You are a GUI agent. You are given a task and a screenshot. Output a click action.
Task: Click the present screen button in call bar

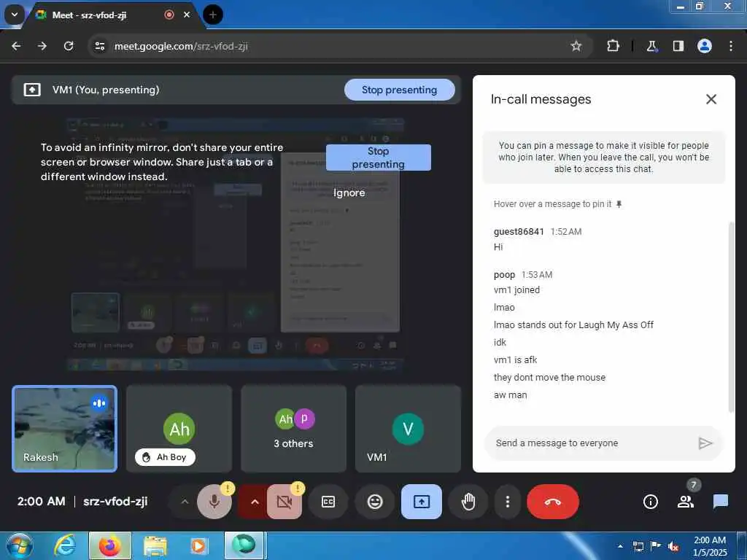click(x=422, y=502)
